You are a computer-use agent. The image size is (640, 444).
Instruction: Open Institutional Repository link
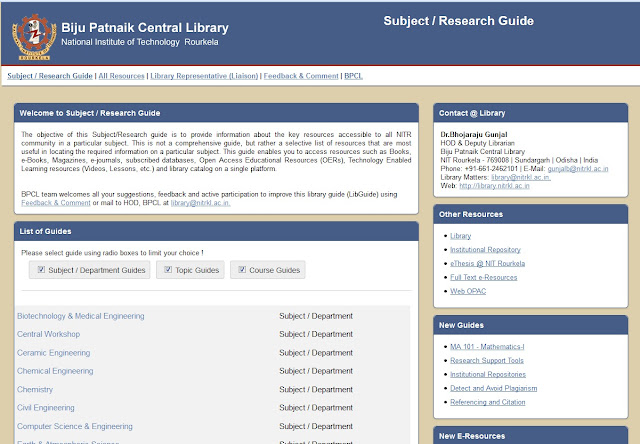pyautogui.click(x=485, y=249)
